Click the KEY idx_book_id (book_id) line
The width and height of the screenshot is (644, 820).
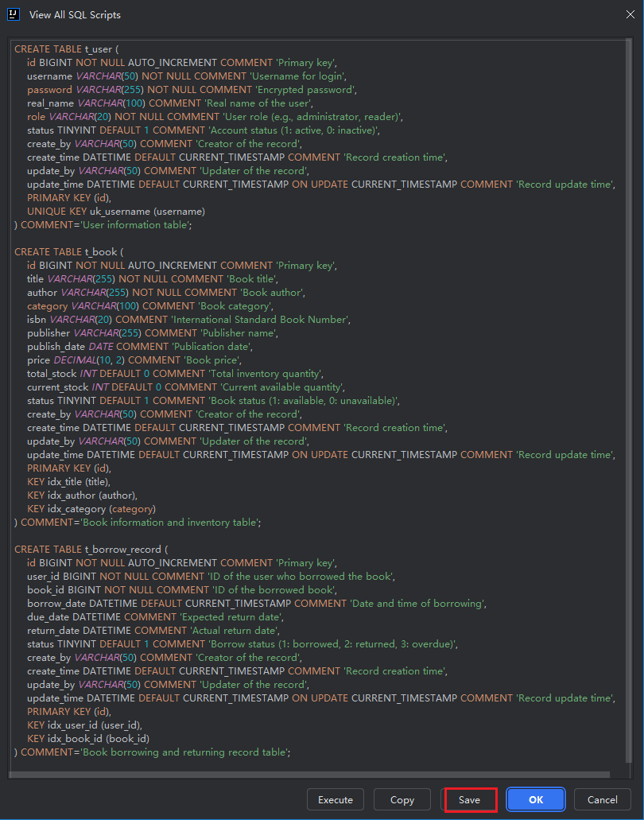tap(87, 739)
